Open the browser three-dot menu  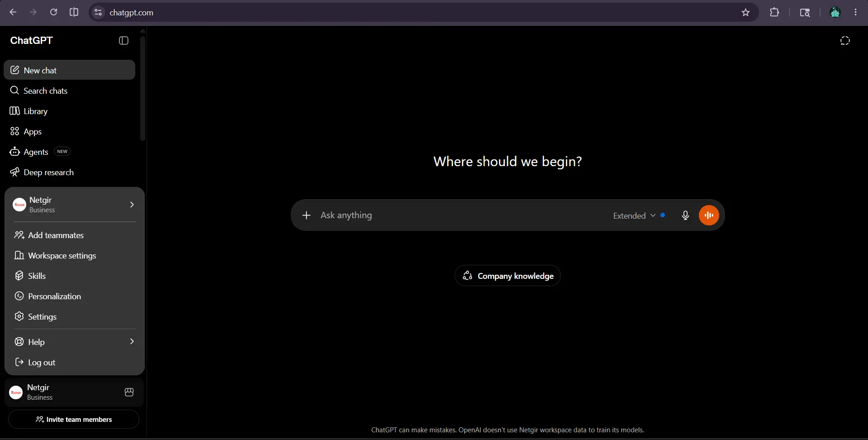click(x=855, y=12)
